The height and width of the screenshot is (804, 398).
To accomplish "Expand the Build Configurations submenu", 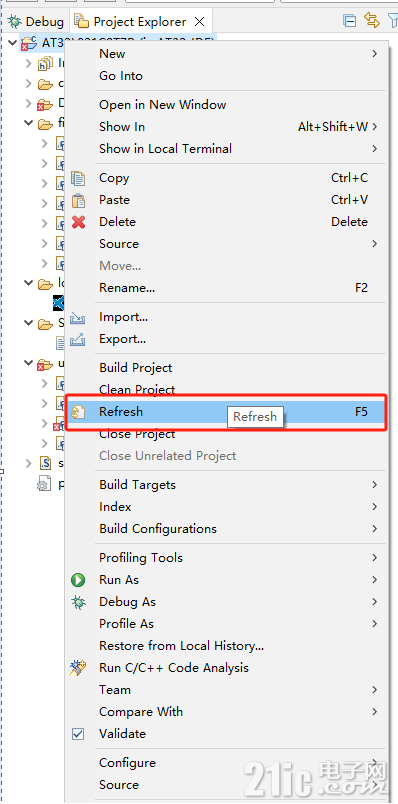I will tap(375, 529).
